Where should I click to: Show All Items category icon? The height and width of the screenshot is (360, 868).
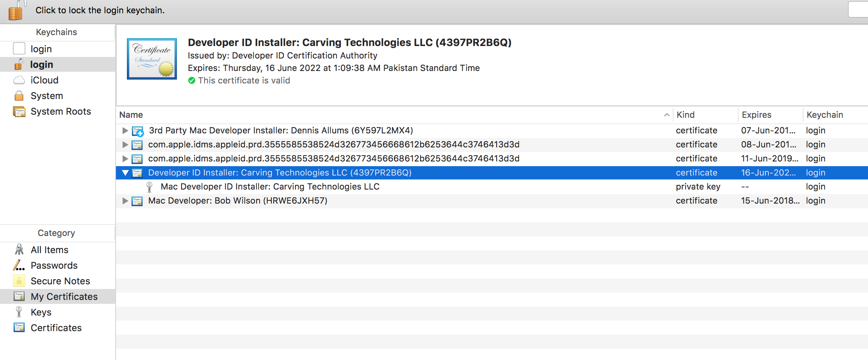click(x=19, y=250)
